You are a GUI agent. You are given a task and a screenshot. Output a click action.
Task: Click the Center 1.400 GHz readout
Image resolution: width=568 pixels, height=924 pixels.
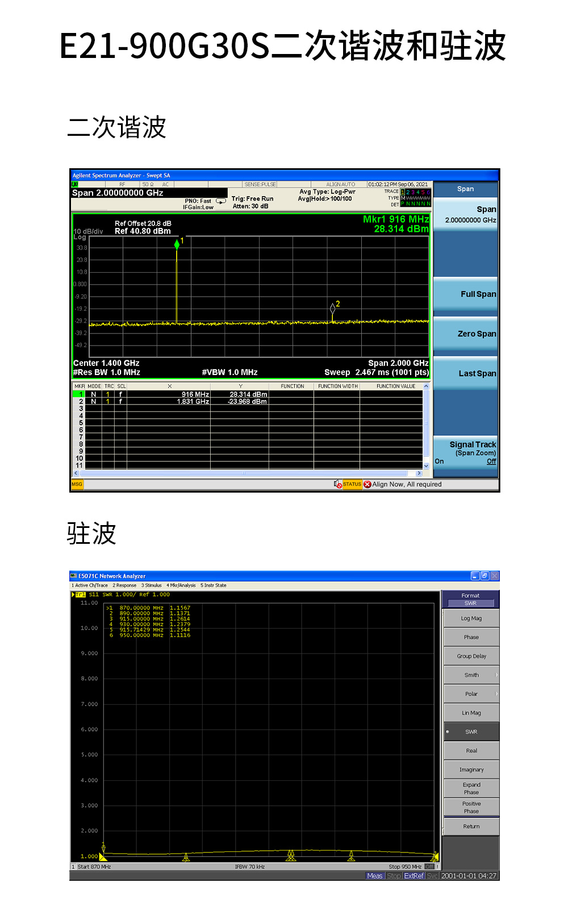pyautogui.click(x=106, y=363)
